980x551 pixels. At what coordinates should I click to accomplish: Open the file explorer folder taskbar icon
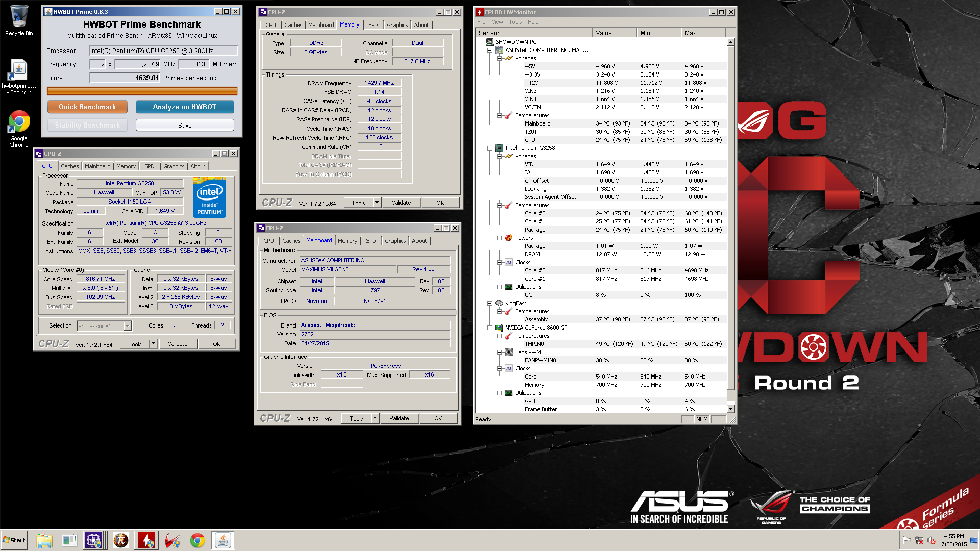pos(44,540)
